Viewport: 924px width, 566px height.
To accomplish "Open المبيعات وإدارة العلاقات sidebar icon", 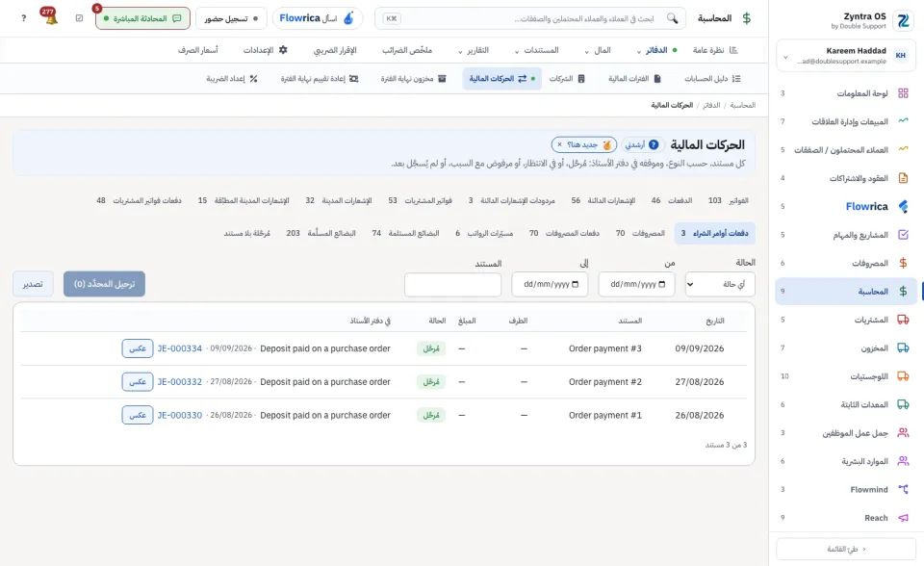I will click(x=903, y=121).
